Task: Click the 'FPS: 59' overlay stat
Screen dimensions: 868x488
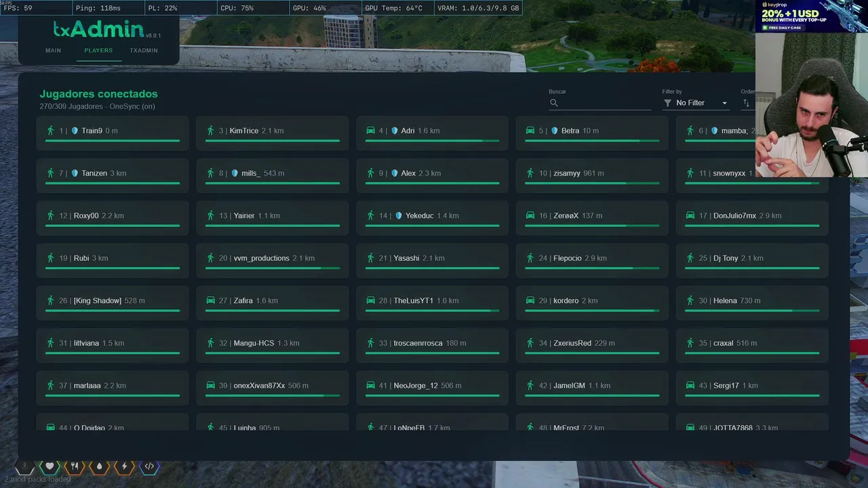Action: point(18,8)
